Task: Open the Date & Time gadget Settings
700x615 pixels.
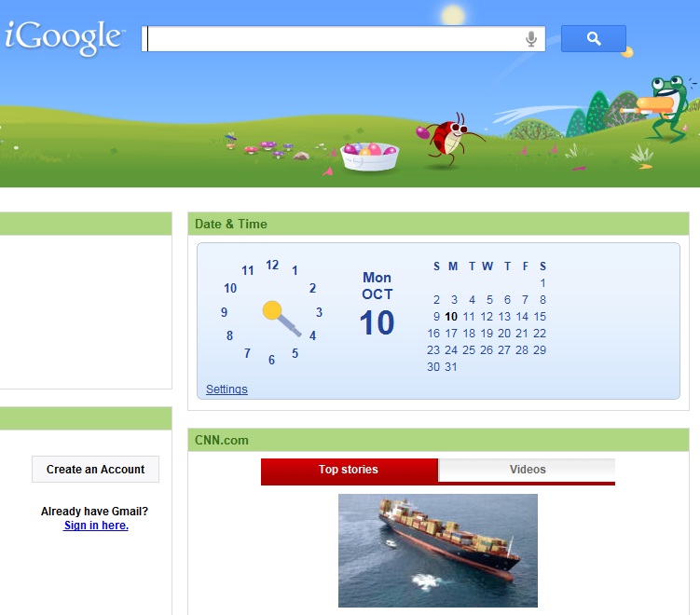Action: (x=226, y=389)
